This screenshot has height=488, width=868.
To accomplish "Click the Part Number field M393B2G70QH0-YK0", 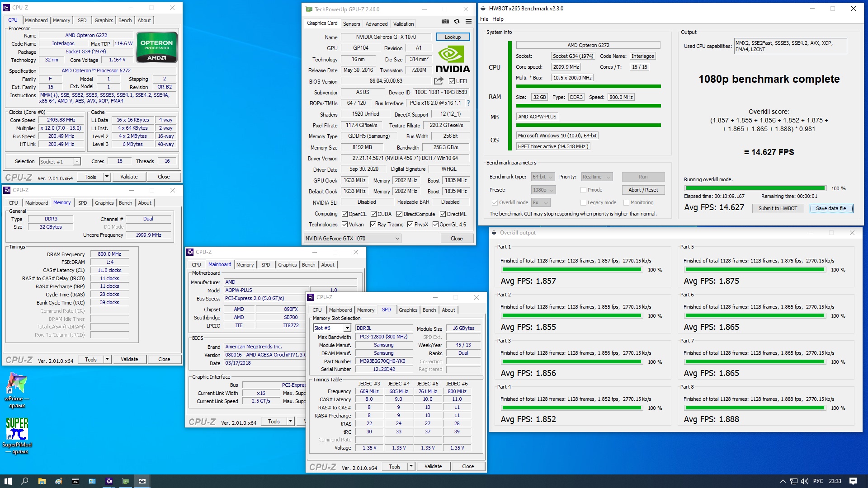I will (x=383, y=361).
